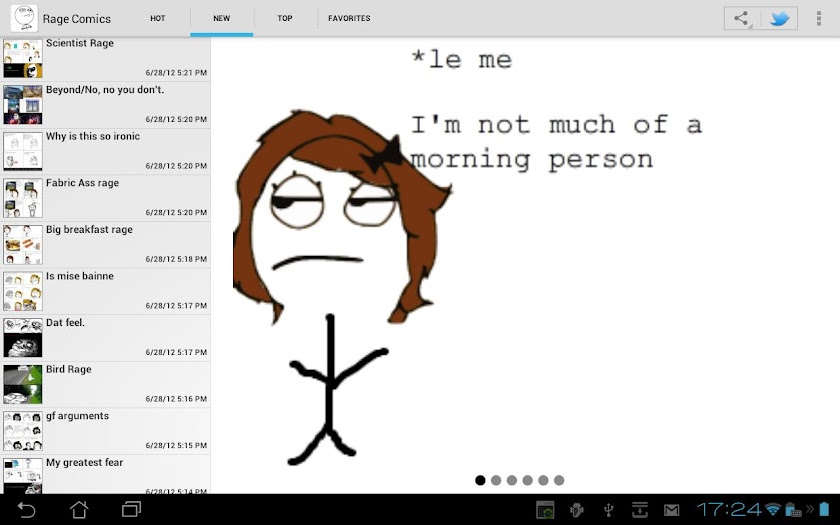Screen dimensions: 840x525
Task: Select the 'Dat feel.' title
Action: coord(65,322)
